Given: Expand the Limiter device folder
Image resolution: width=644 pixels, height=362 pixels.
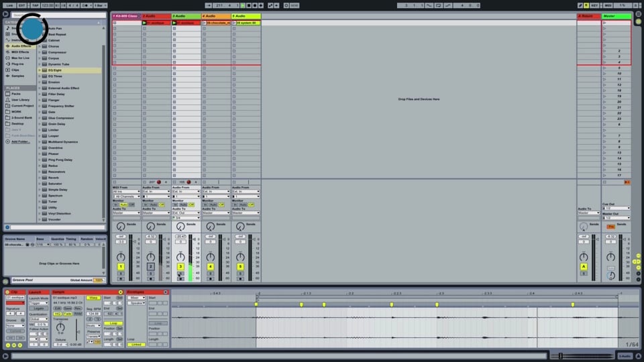Looking at the screenshot, I should (x=40, y=129).
